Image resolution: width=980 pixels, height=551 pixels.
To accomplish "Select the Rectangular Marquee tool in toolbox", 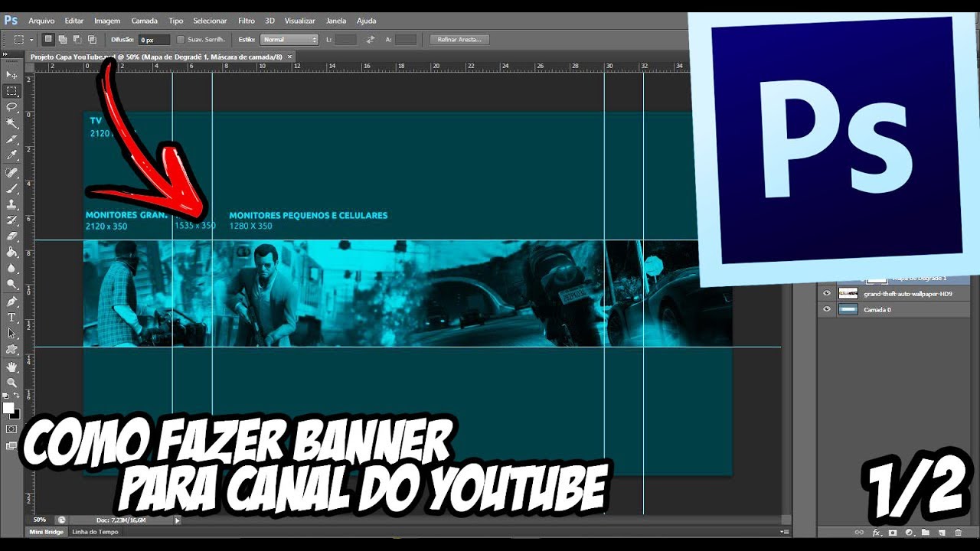I will (x=11, y=90).
